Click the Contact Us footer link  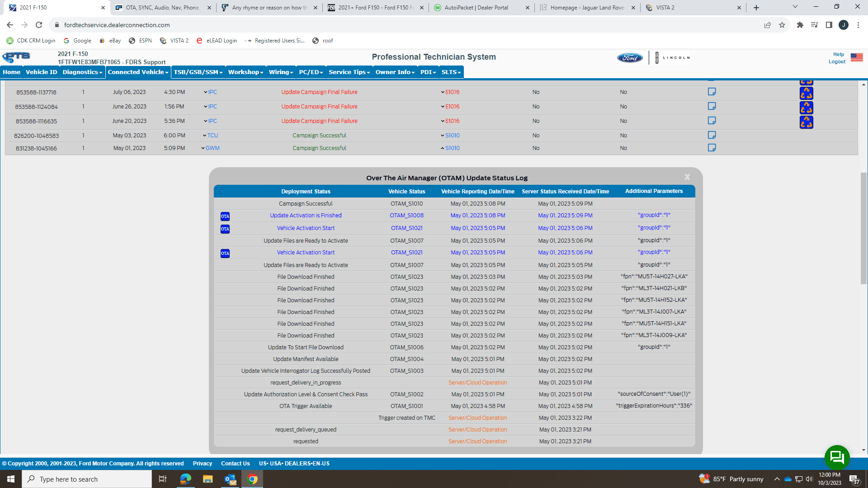click(235, 464)
